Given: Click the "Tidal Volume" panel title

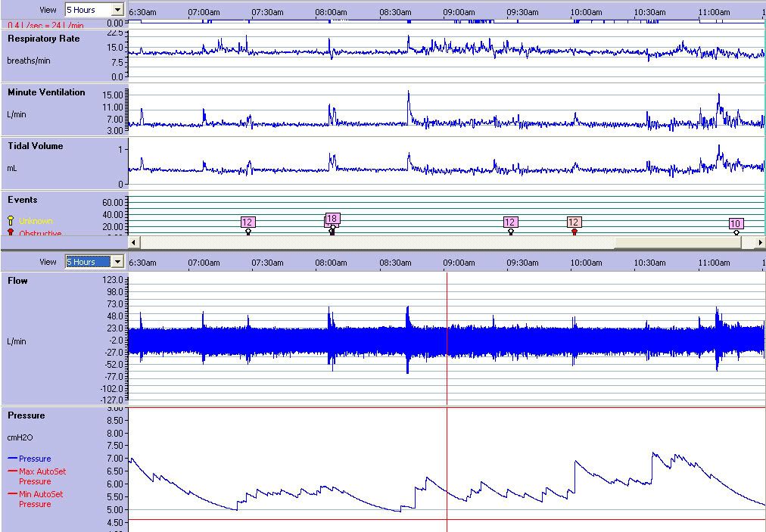Looking at the screenshot, I should coord(35,146).
